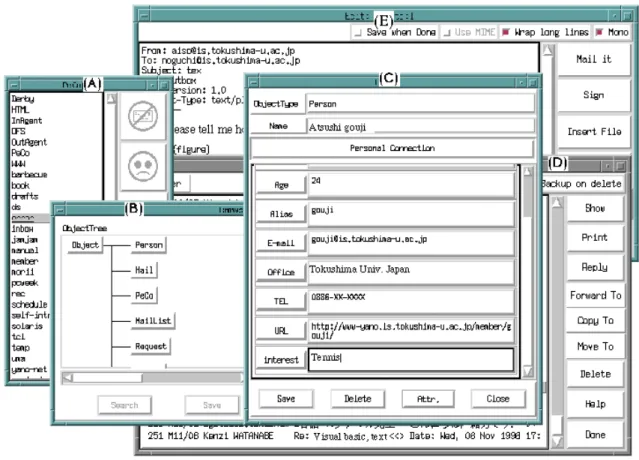Select the barbecue folder in window A
639x460 pixels.
(x=29, y=174)
